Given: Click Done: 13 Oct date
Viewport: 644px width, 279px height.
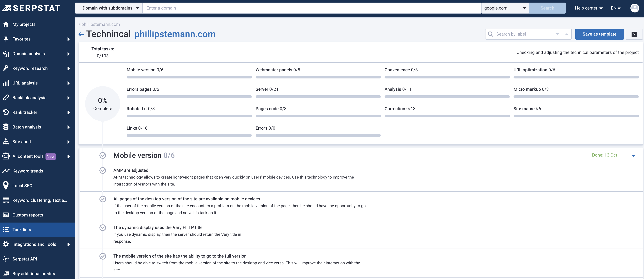Looking at the screenshot, I should (x=605, y=155).
